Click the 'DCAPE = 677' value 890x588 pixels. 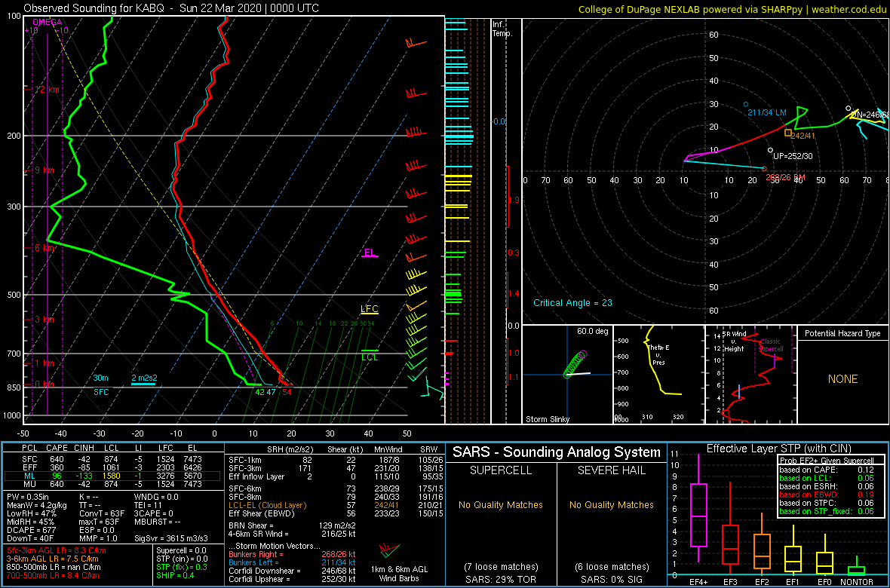click(x=31, y=530)
